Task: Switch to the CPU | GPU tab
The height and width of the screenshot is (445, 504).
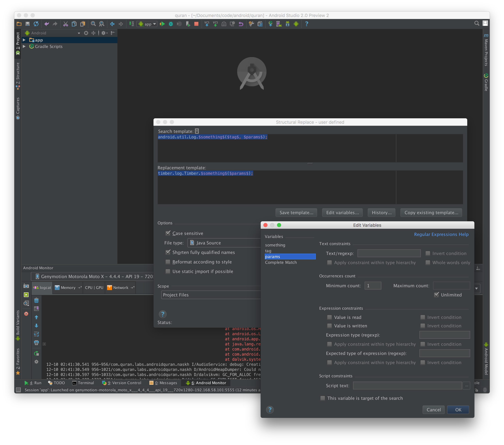Action: (x=94, y=287)
